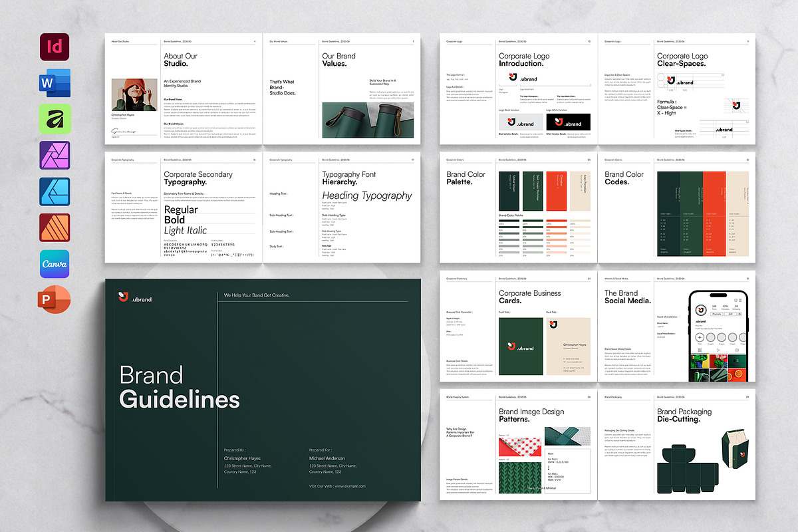The image size is (798, 532).
Task: Click the 'Brand Packaging Die-Cutting.' heading
Action: (684, 415)
